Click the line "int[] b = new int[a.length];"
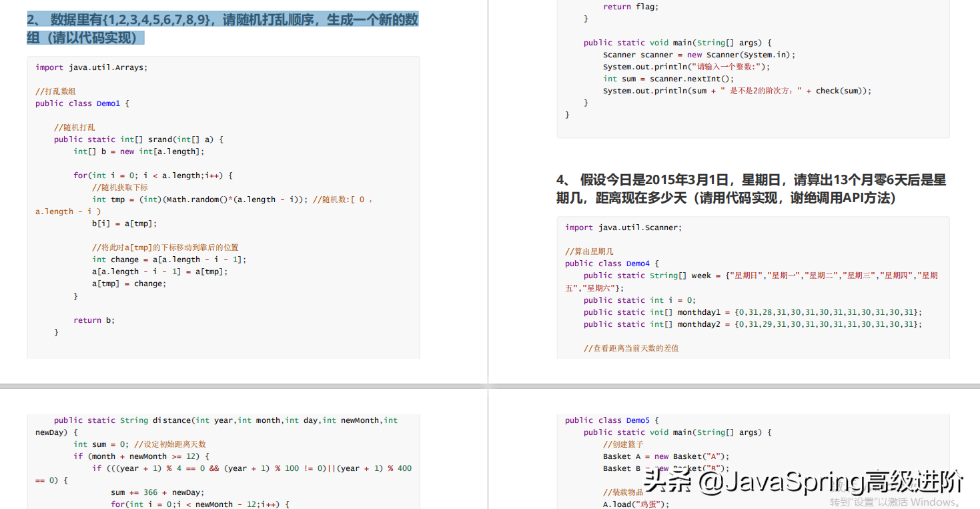The width and height of the screenshot is (980, 509). (x=139, y=151)
